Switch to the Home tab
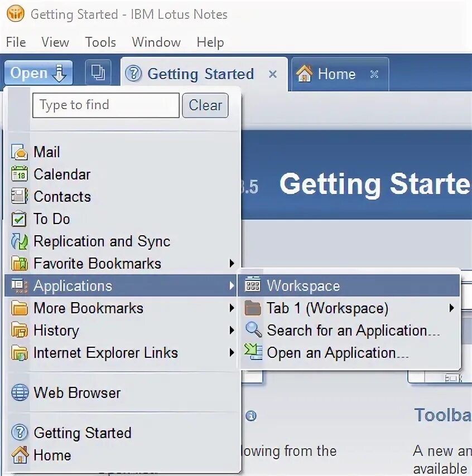The width and height of the screenshot is (472, 476). coord(340,74)
